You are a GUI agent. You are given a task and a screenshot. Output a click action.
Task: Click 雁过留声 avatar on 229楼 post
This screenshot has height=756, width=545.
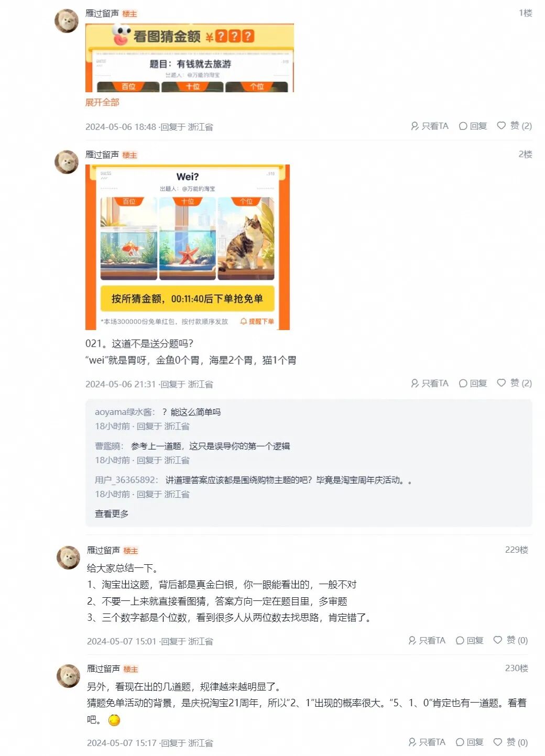pos(68,558)
